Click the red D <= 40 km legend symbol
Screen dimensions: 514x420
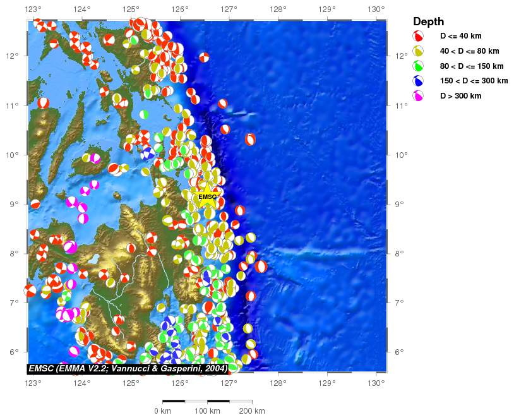(x=418, y=36)
